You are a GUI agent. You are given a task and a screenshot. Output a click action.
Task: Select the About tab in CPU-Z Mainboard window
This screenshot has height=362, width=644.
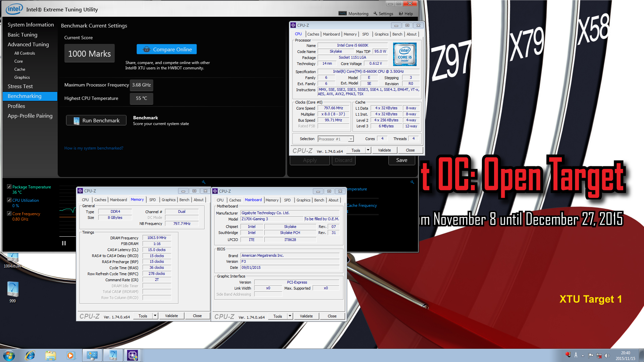pyautogui.click(x=333, y=200)
